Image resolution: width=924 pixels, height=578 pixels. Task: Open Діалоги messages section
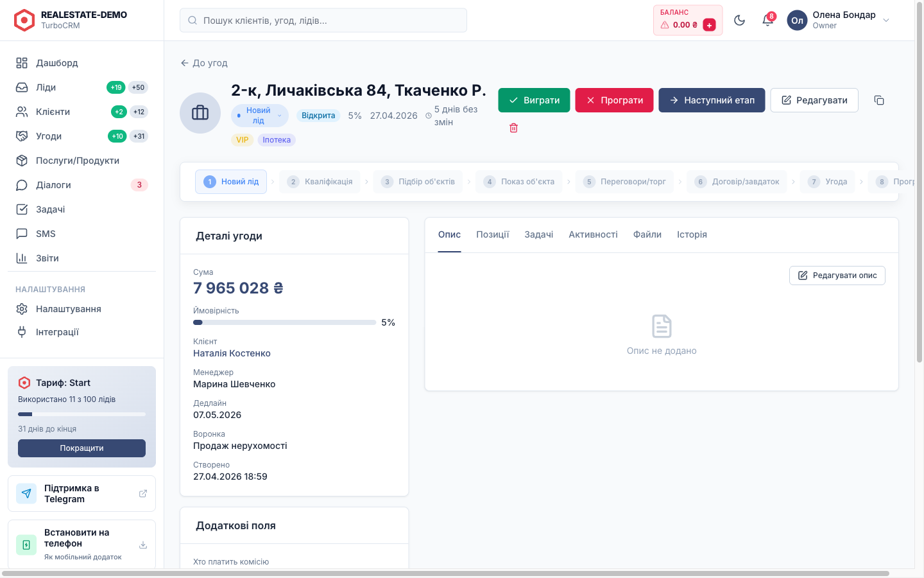(x=81, y=185)
